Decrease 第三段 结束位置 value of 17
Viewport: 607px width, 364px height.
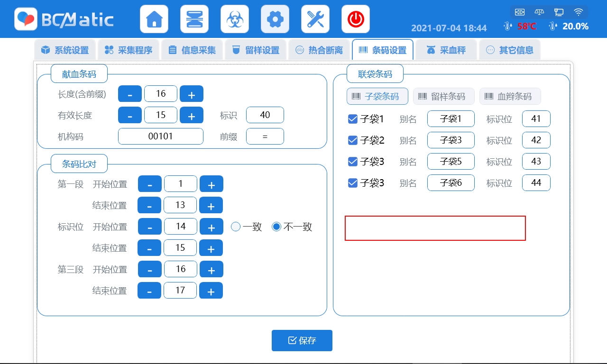(149, 291)
